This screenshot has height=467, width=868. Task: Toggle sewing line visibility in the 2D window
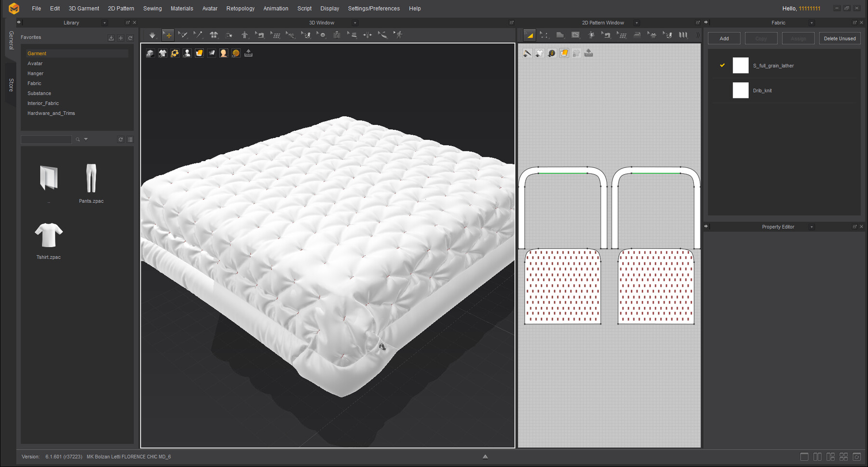(527, 53)
